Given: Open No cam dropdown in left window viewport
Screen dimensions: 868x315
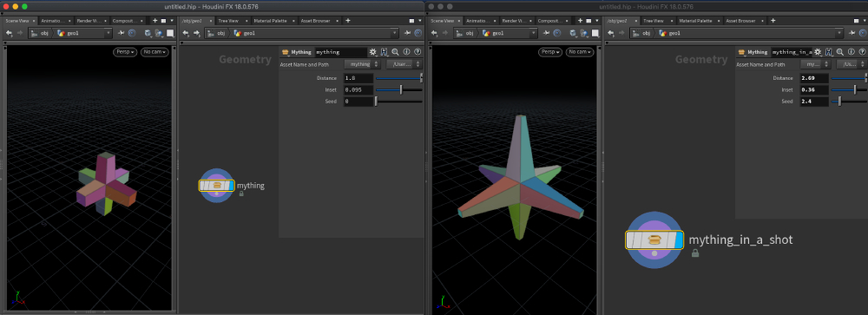Looking at the screenshot, I should point(155,52).
